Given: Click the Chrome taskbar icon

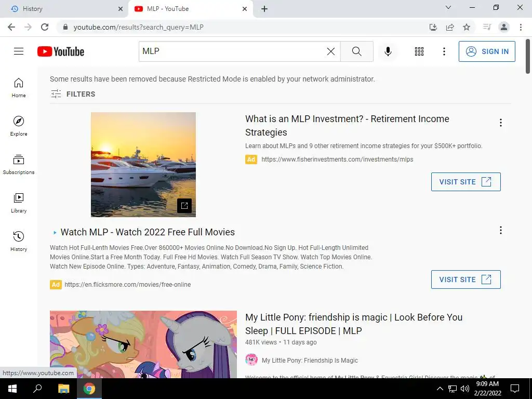Looking at the screenshot, I should [89, 389].
